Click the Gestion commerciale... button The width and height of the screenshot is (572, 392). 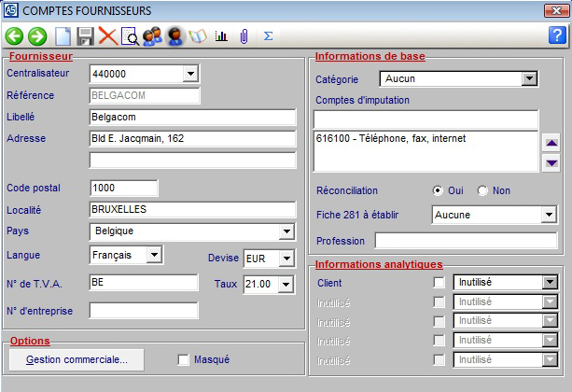click(77, 360)
